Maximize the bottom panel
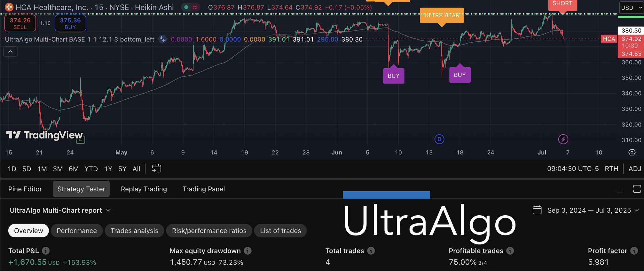 (637, 189)
